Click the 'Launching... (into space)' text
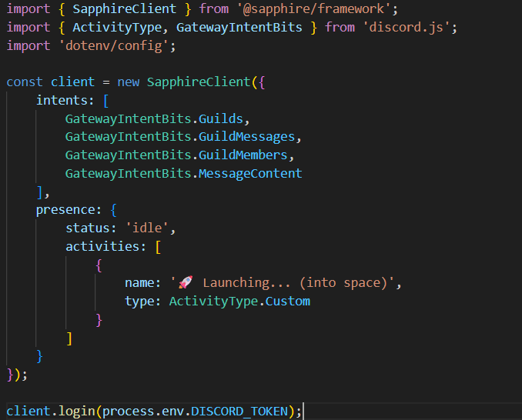Image resolution: width=522 pixels, height=420 pixels. pyautogui.click(x=295, y=282)
